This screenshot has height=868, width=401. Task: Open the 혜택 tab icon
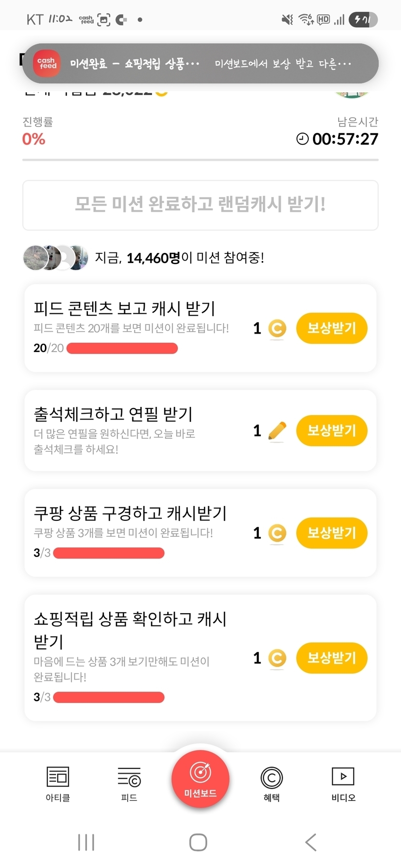(272, 778)
